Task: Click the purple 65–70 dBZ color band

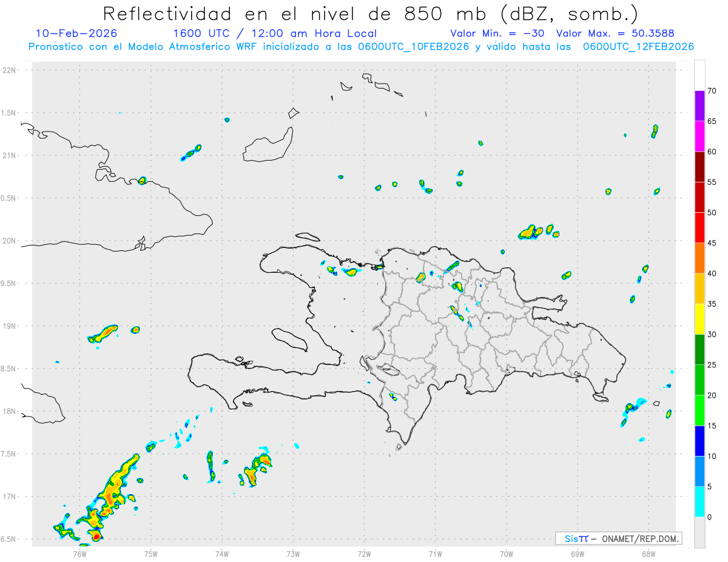Action: [699, 106]
